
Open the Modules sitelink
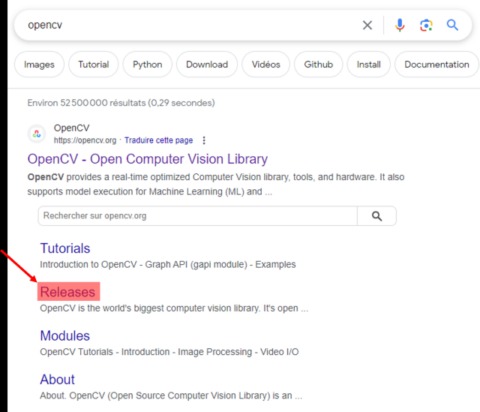[x=65, y=336]
